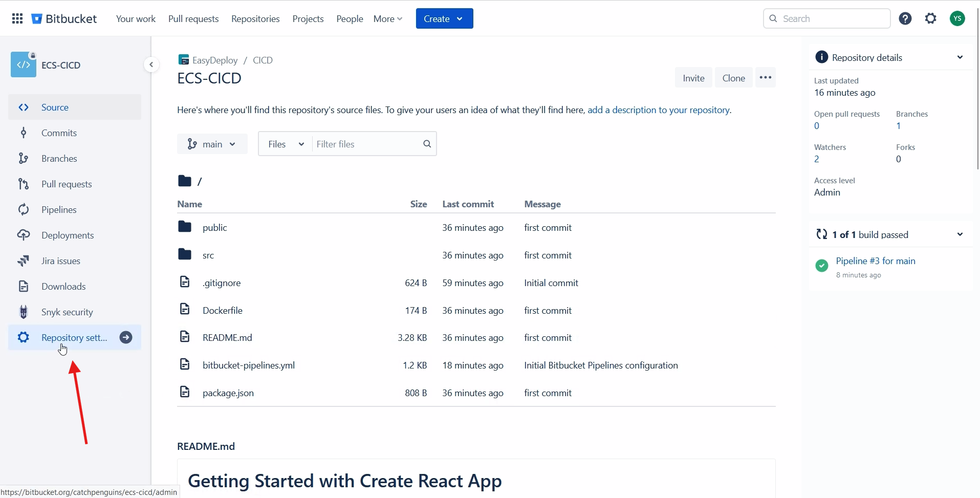
Task: Click the Commits sidebar icon
Action: click(x=24, y=133)
